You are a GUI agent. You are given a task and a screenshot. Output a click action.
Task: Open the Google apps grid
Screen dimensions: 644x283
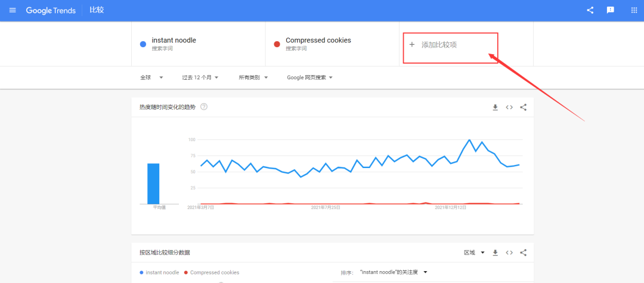[x=634, y=10]
